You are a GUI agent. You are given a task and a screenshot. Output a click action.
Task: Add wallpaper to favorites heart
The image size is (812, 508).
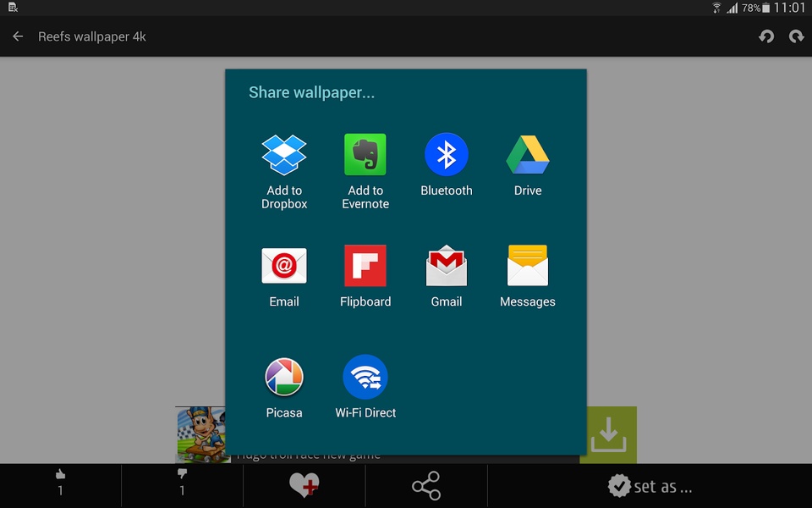(304, 486)
